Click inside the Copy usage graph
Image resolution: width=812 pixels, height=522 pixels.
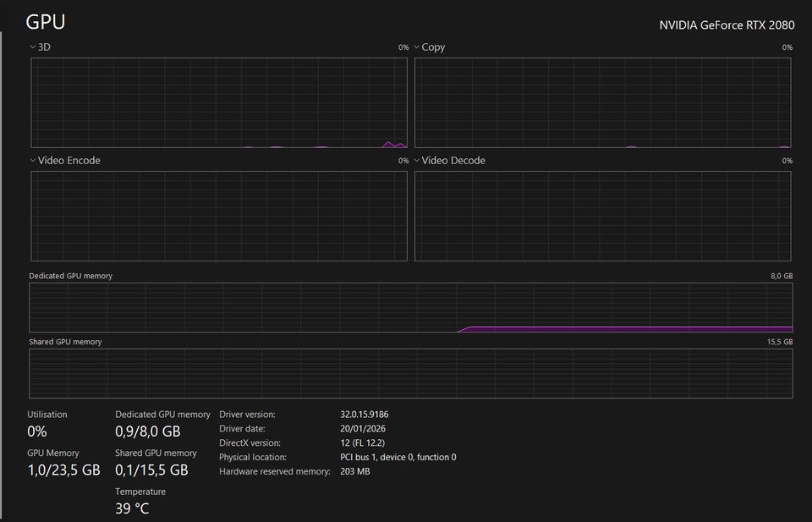[x=602, y=102]
